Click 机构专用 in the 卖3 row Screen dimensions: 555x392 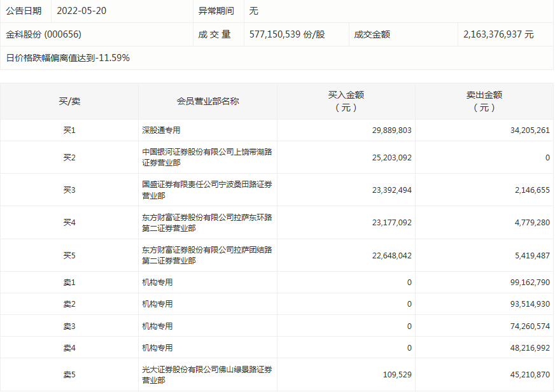pyautogui.click(x=157, y=326)
